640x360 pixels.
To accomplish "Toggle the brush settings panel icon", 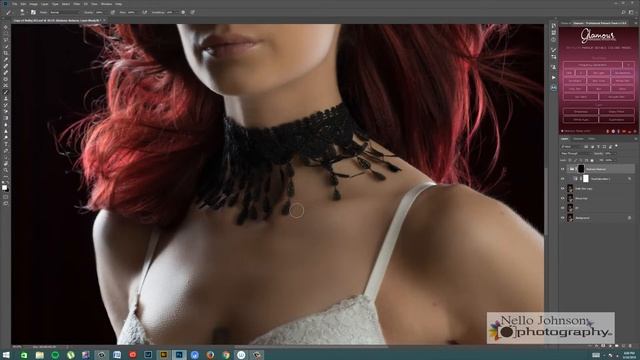I will click(x=33, y=12).
